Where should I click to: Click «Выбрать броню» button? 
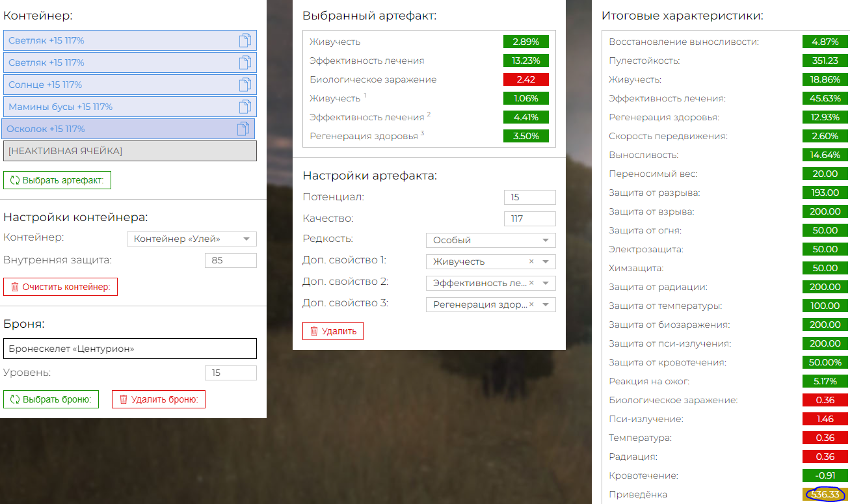(x=51, y=399)
